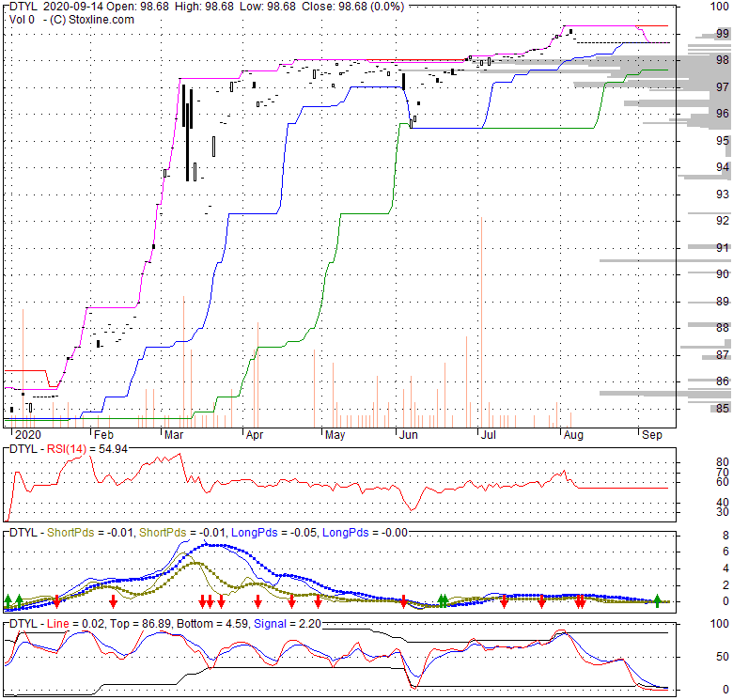Click the red down arrow under June
733x700 pixels.
click(404, 600)
